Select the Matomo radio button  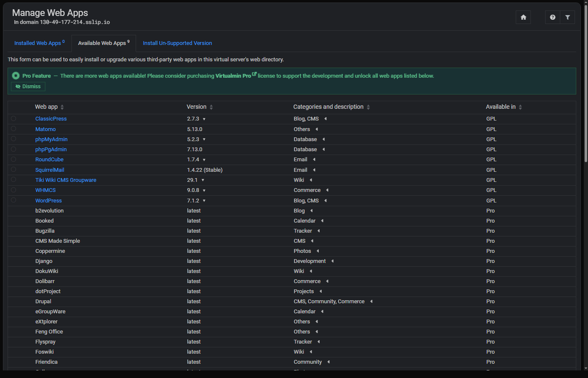point(13,129)
